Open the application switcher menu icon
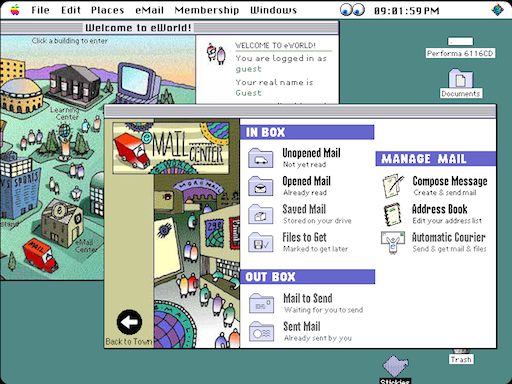Screen dimensions: 512x384 [x=498, y=10]
